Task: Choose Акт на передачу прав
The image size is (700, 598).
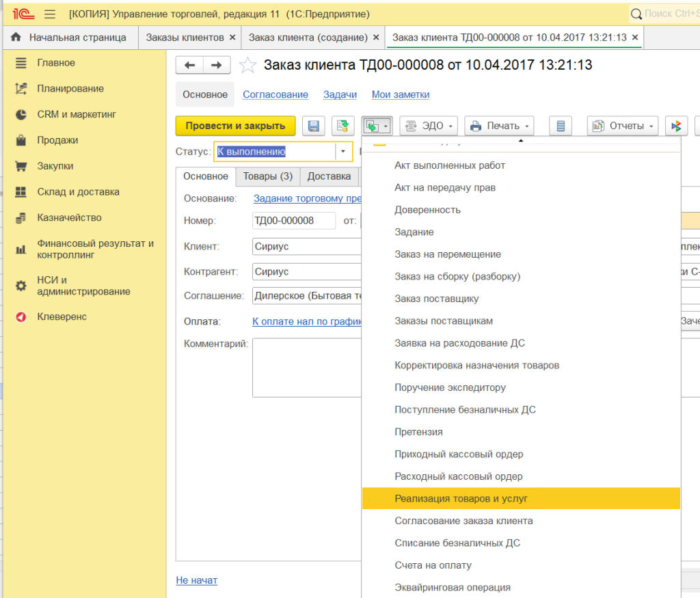Action: (521, 188)
